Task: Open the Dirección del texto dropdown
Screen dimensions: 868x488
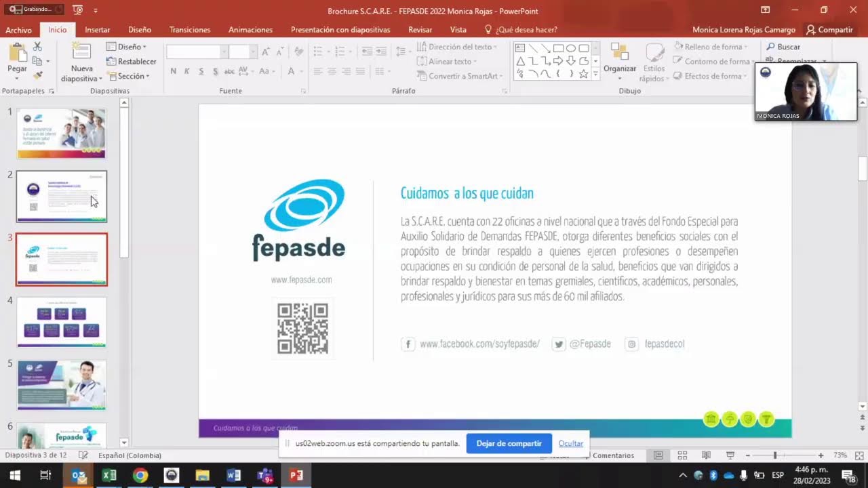Action: [457, 47]
